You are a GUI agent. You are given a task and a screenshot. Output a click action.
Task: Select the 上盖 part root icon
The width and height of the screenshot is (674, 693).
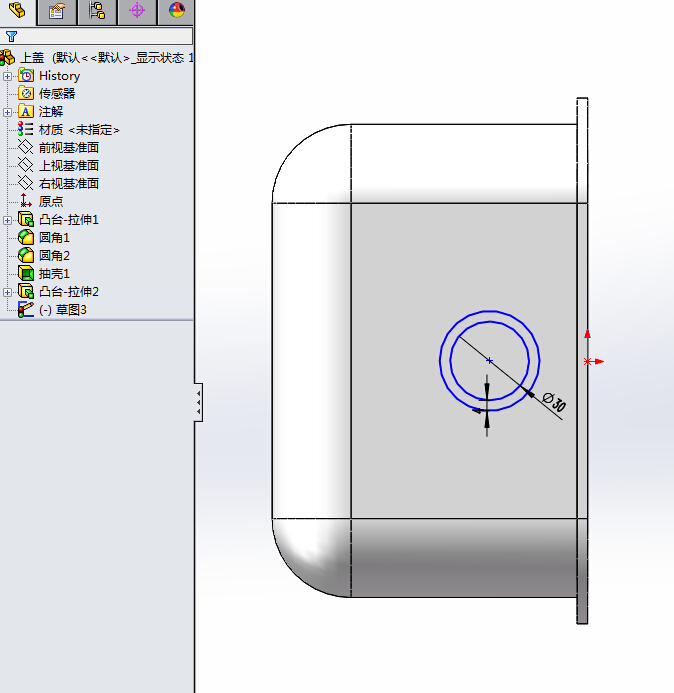(8, 57)
